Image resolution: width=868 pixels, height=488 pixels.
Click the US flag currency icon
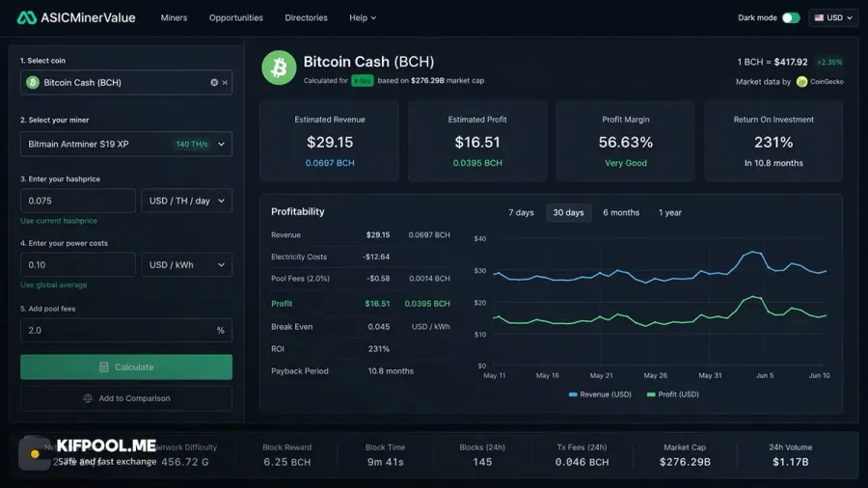[819, 17]
